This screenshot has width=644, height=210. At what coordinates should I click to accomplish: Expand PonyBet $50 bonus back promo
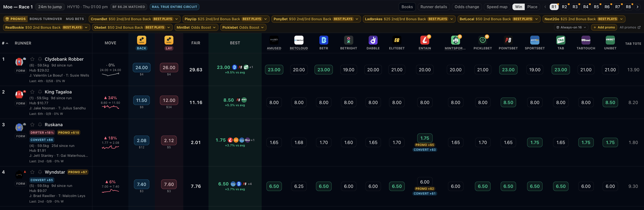(316, 19)
